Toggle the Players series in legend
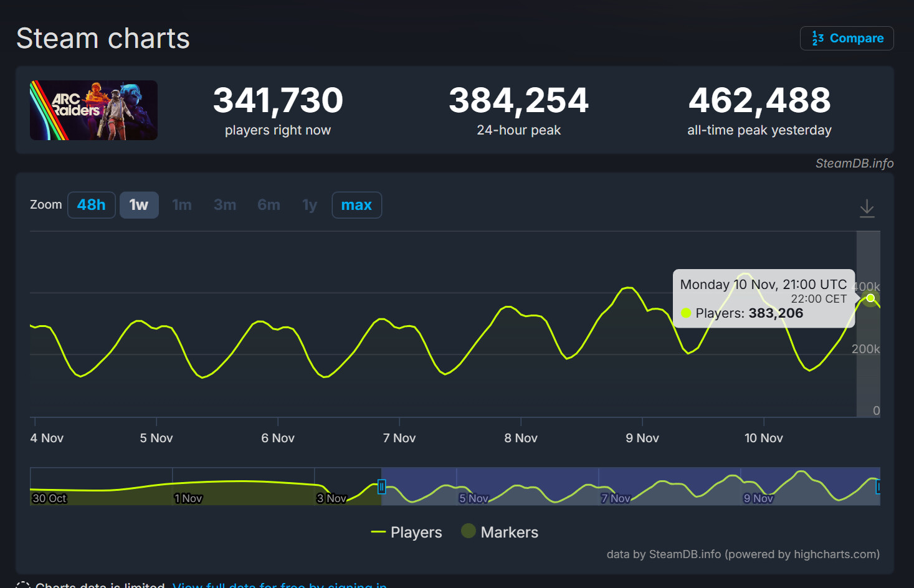The width and height of the screenshot is (914, 588). [406, 532]
